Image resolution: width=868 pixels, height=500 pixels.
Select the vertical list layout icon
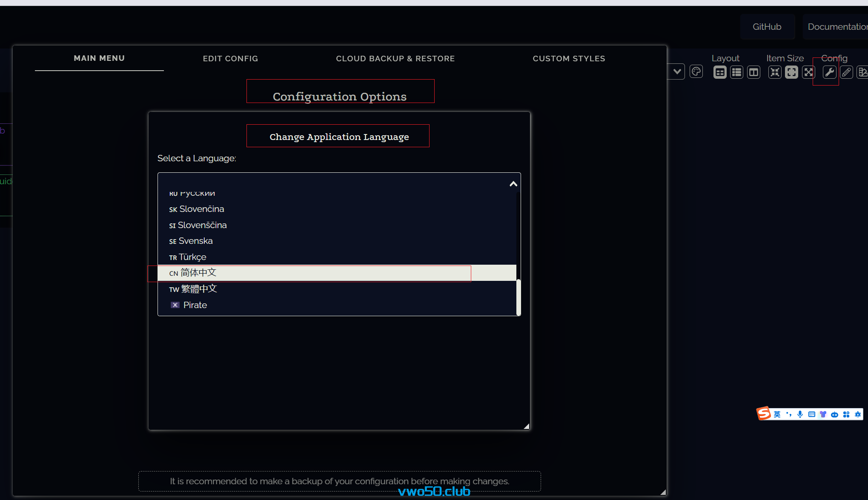[736, 72]
